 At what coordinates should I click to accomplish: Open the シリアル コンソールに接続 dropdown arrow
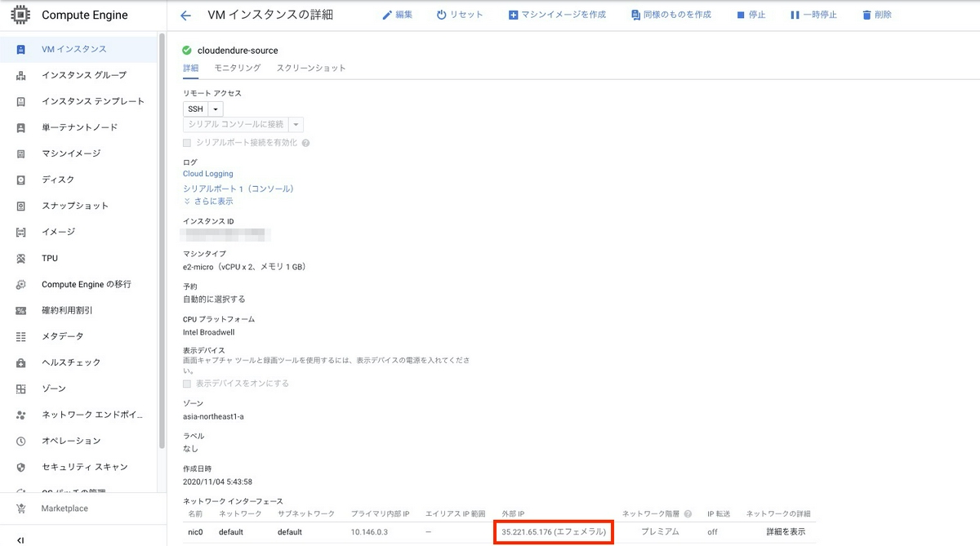coord(296,125)
